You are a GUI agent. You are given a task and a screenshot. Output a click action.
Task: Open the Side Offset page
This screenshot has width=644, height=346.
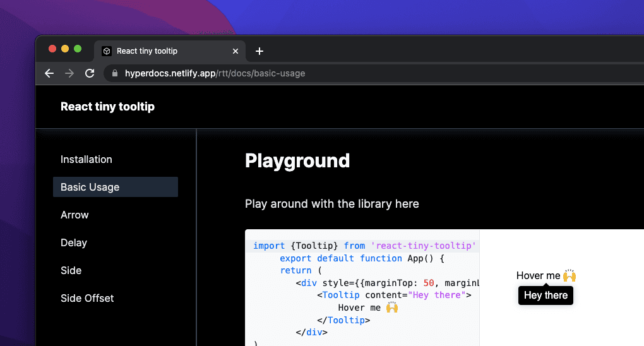click(x=87, y=298)
